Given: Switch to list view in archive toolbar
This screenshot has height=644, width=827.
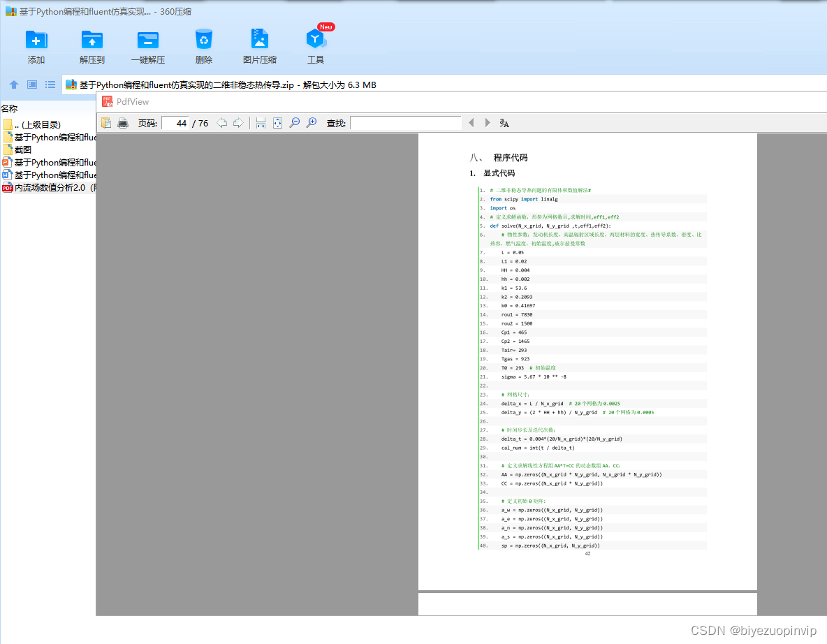Looking at the screenshot, I should pyautogui.click(x=50, y=85).
